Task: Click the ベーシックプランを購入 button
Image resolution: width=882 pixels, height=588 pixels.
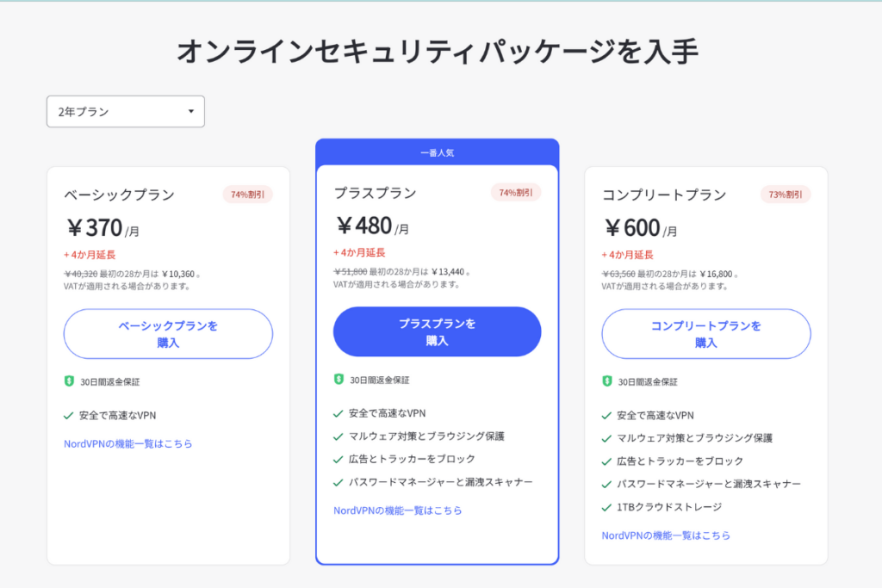Action: point(168,334)
